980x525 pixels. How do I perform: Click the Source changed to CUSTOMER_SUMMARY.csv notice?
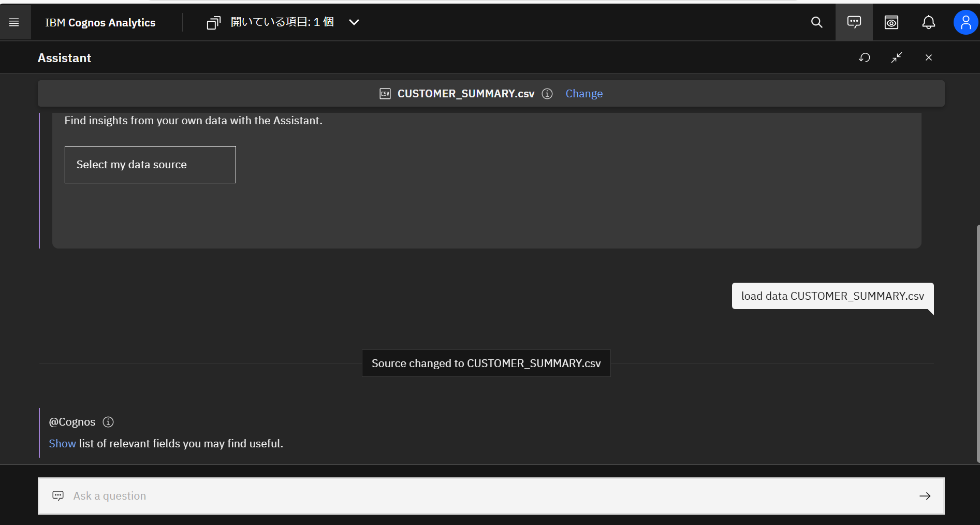[x=486, y=363]
